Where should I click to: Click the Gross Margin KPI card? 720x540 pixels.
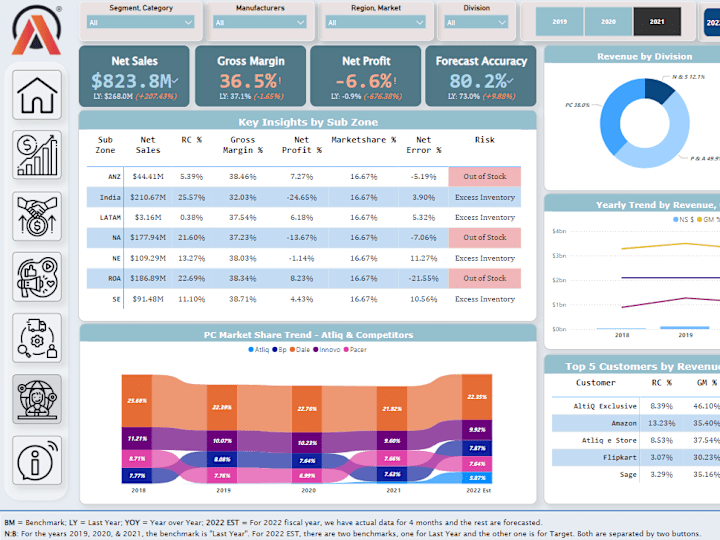click(x=251, y=76)
